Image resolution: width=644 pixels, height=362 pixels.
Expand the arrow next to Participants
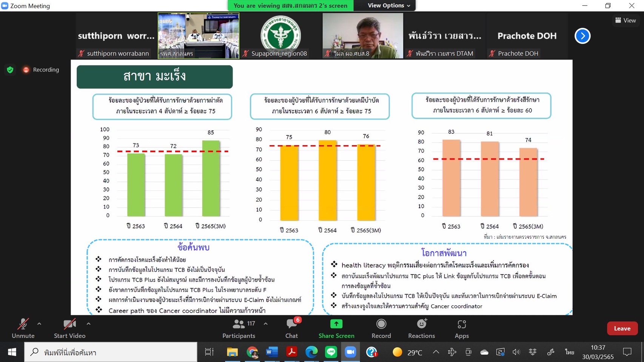(266, 324)
